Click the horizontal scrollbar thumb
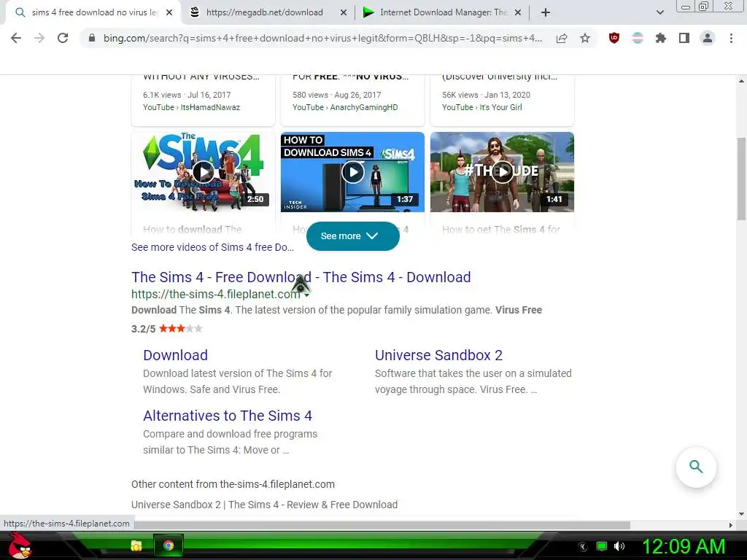The image size is (747, 560). click(382, 525)
